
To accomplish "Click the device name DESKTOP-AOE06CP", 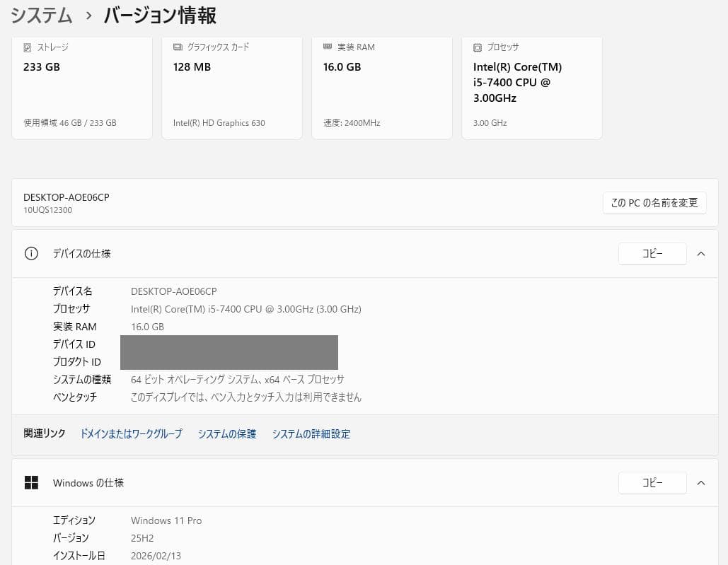I will pyautogui.click(x=66, y=197).
